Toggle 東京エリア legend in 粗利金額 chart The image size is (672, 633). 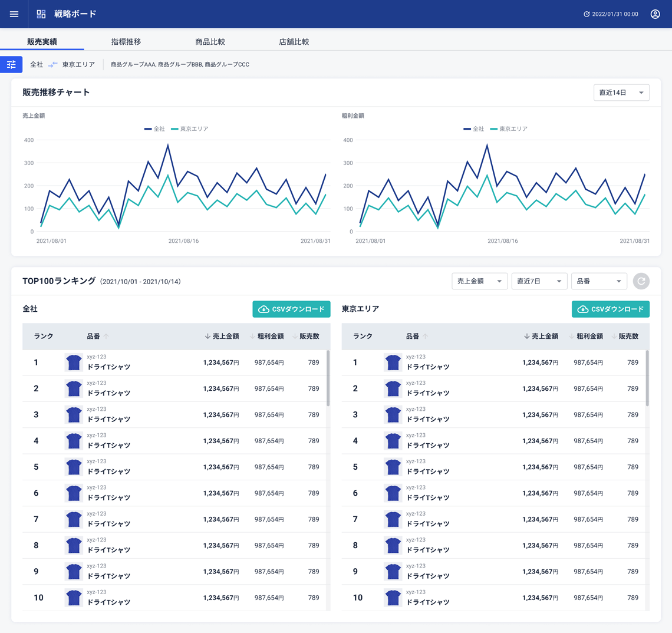click(509, 128)
